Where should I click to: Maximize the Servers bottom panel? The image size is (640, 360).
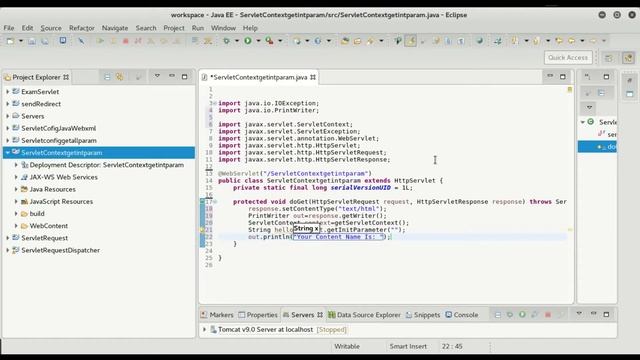606,314
